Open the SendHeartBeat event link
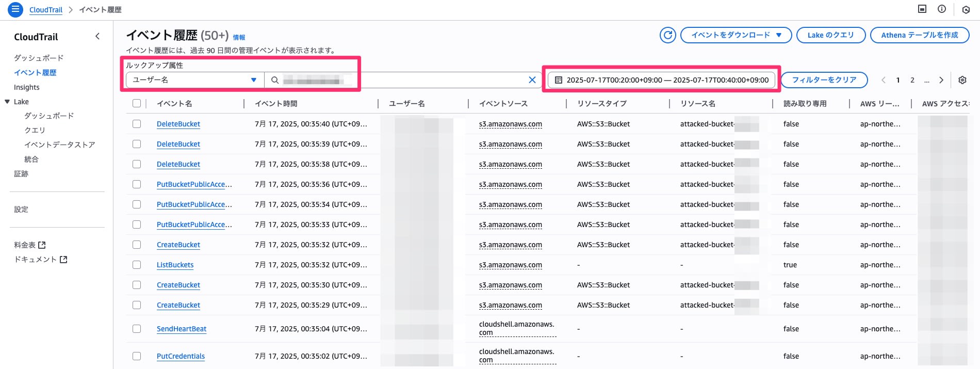 [182, 329]
